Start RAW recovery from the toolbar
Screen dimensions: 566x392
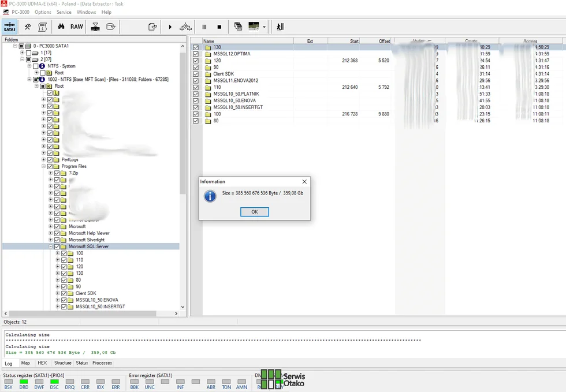coord(76,27)
